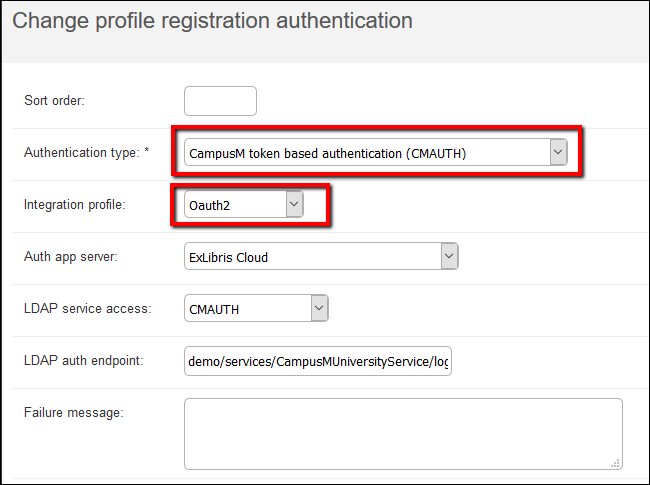This screenshot has width=650, height=485.
Task: Click the "Authentication type: *" label
Action: point(86,152)
